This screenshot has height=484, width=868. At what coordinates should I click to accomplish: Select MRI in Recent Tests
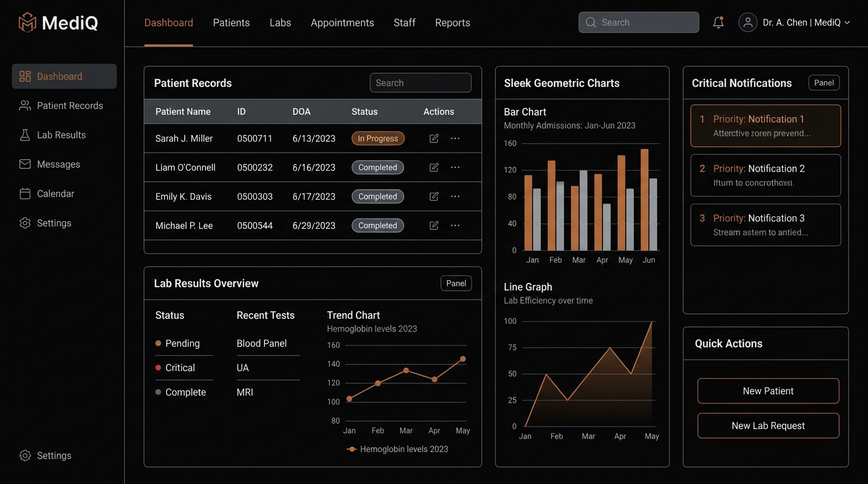[x=245, y=393]
